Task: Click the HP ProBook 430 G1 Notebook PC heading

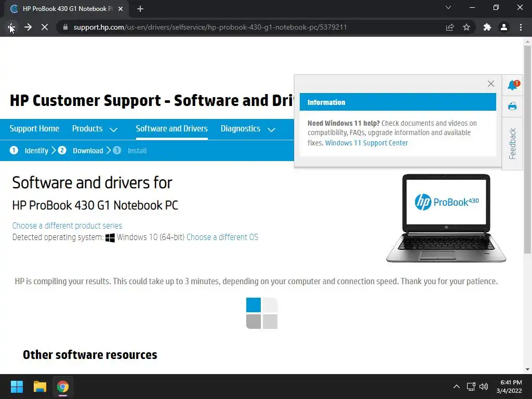Action: [x=95, y=205]
